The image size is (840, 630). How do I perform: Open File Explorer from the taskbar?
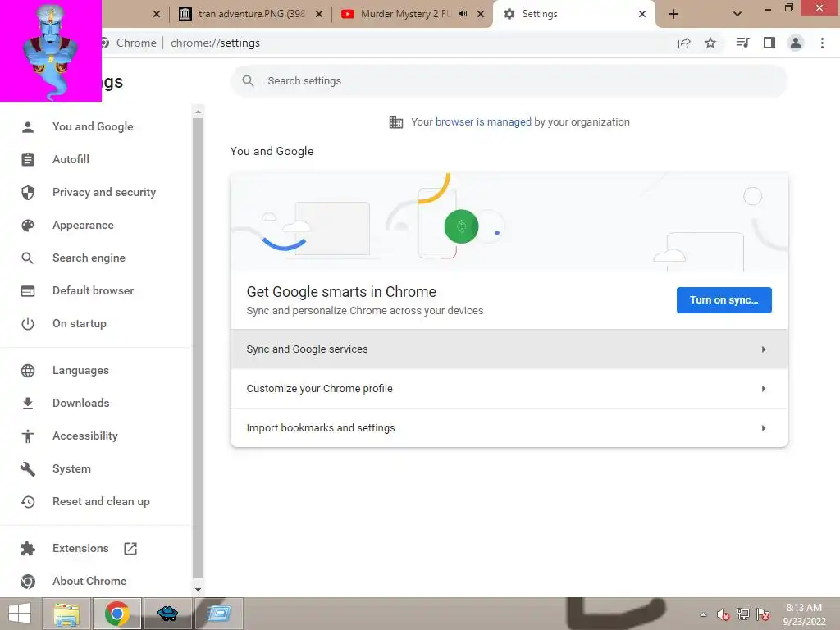pos(67,614)
